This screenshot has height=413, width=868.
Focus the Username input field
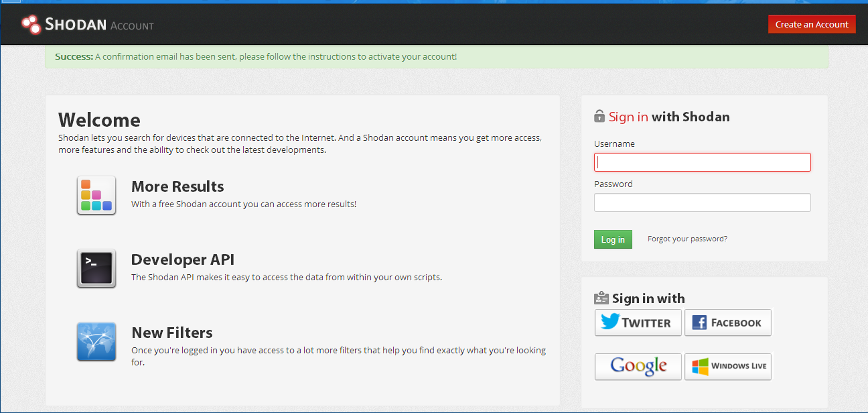click(703, 162)
